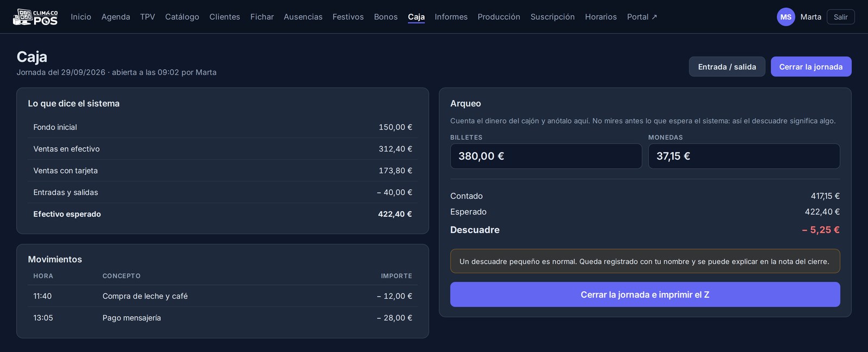Open the Informes section
868x352 pixels.
[x=451, y=17]
